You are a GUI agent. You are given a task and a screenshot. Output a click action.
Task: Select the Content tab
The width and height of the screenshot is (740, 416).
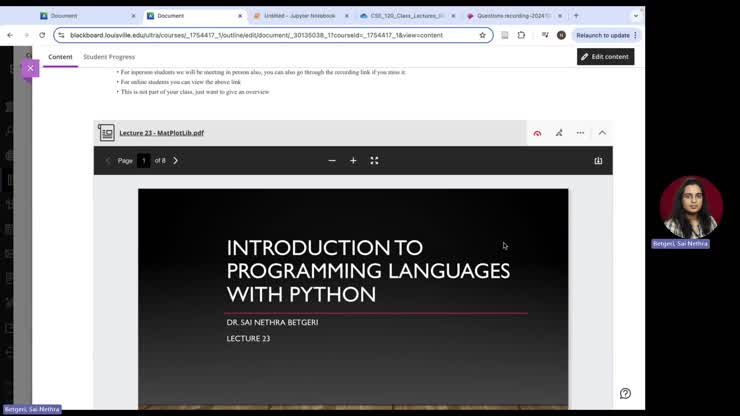[60, 57]
